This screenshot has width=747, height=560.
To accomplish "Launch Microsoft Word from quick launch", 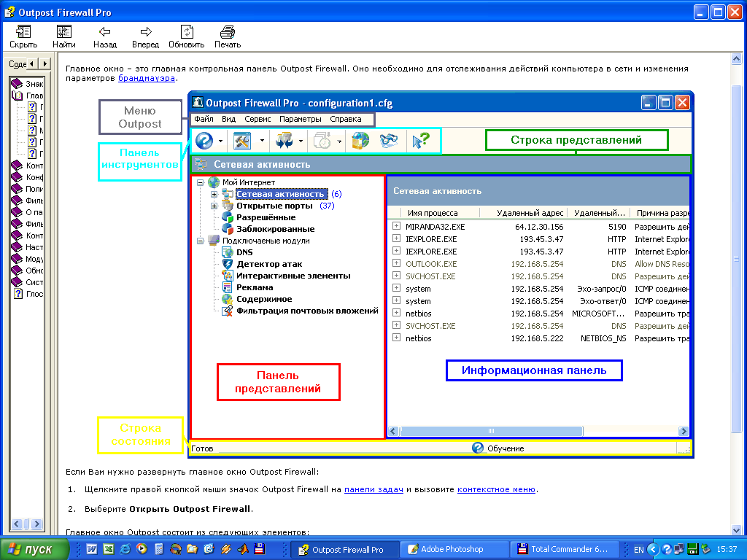I will point(91,549).
